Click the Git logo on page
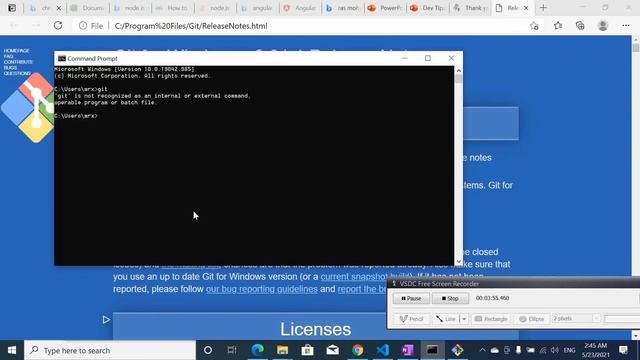640x360 pixels. (27, 108)
